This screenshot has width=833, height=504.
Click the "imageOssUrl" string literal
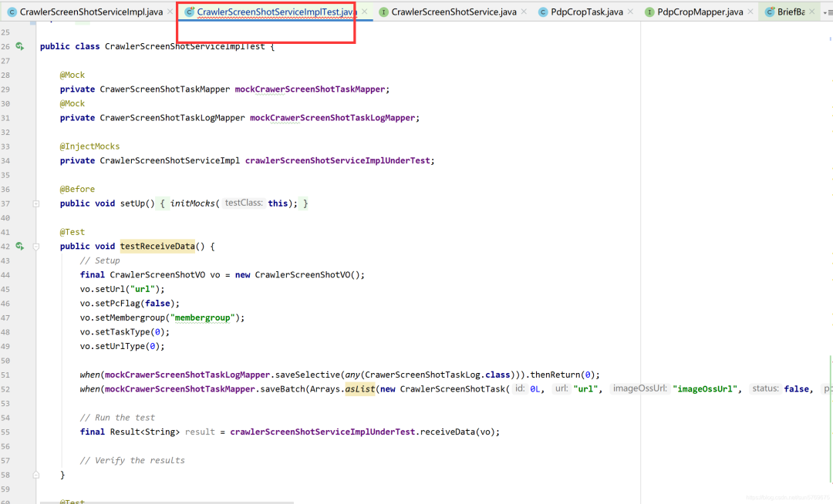[705, 389]
